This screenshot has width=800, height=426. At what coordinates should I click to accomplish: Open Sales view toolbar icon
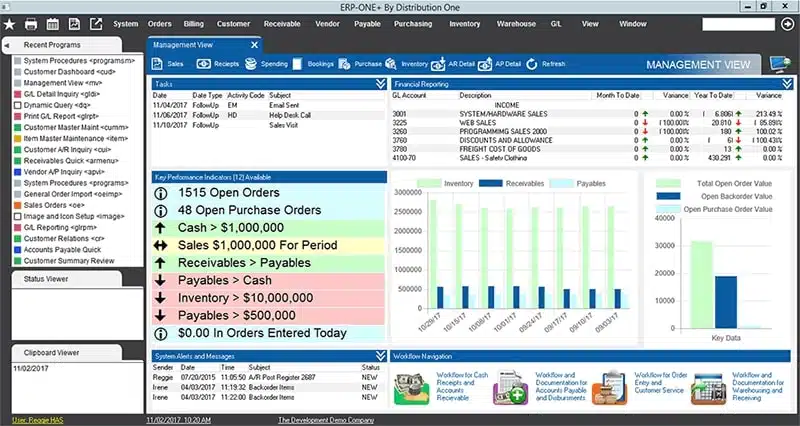[x=157, y=64]
